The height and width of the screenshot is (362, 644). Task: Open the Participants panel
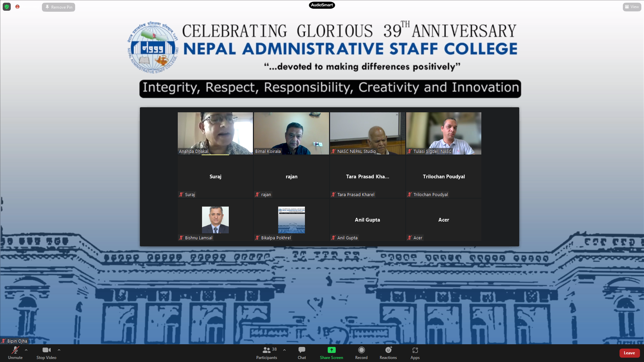coord(267,353)
